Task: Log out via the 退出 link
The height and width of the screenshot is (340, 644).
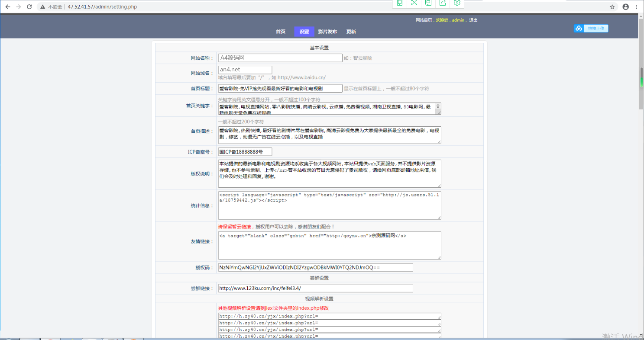Action: point(473,20)
